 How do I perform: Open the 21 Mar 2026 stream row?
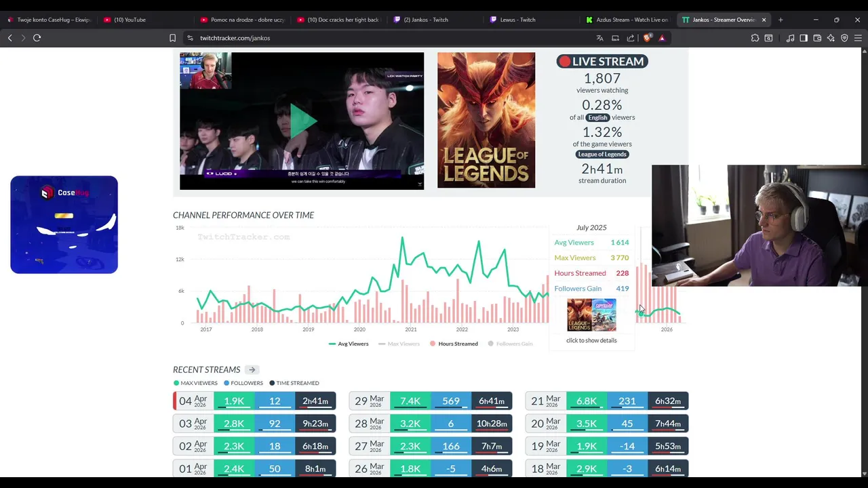click(x=607, y=401)
